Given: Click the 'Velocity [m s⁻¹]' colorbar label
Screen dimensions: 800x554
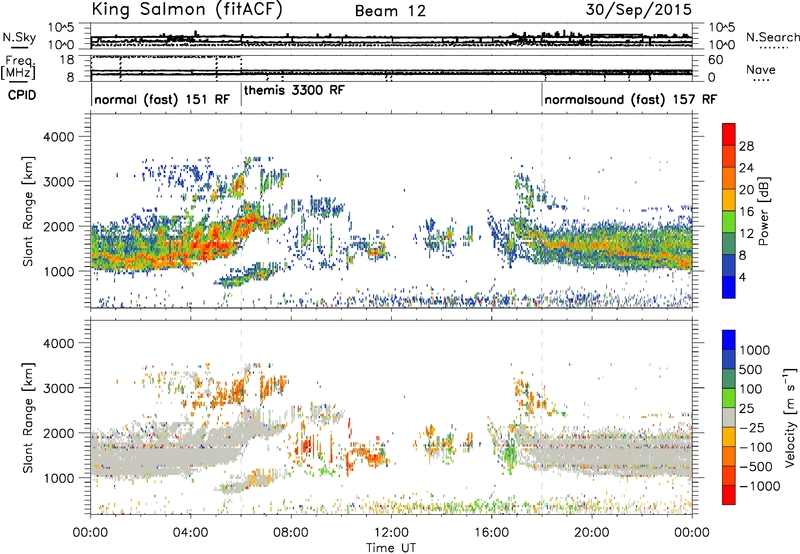Looking at the screenshot, I should [790, 417].
